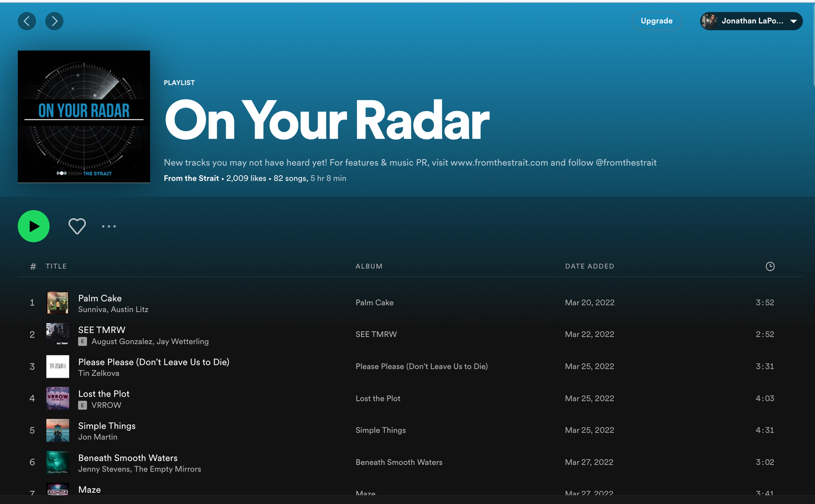Image resolution: width=815 pixels, height=504 pixels.
Task: Open the Jonathan LaPo... account dropdown
Action: 751,21
